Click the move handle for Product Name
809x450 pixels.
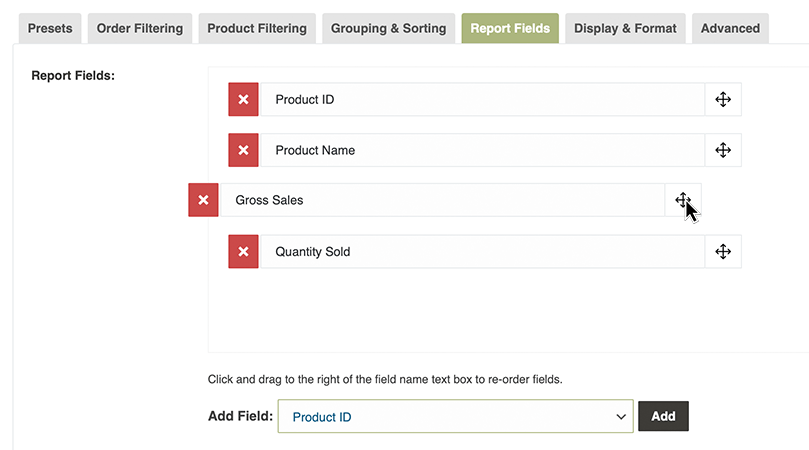point(723,150)
